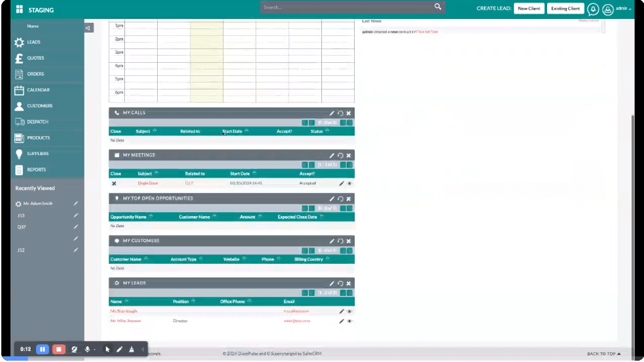
Task: Edit Mr. Adam Smith in Recently Viewed
Action: tap(75, 204)
